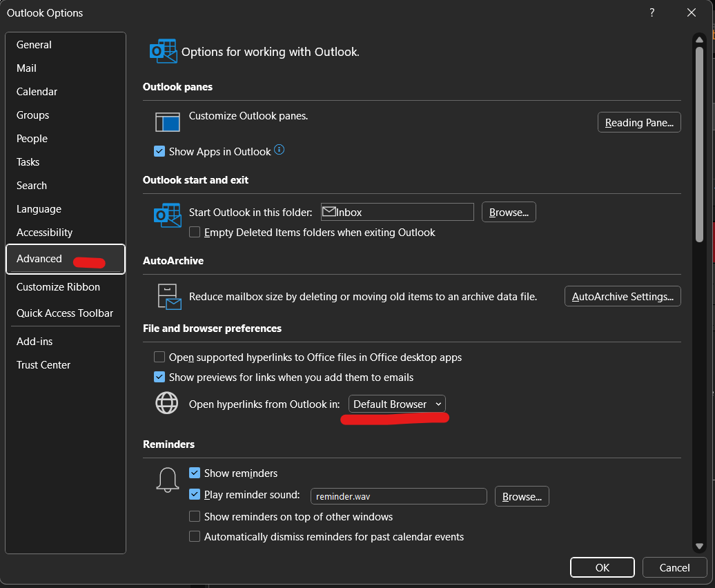Enable Empty Deleted Items folders when exiting
The width and height of the screenshot is (715, 588).
coord(195,232)
